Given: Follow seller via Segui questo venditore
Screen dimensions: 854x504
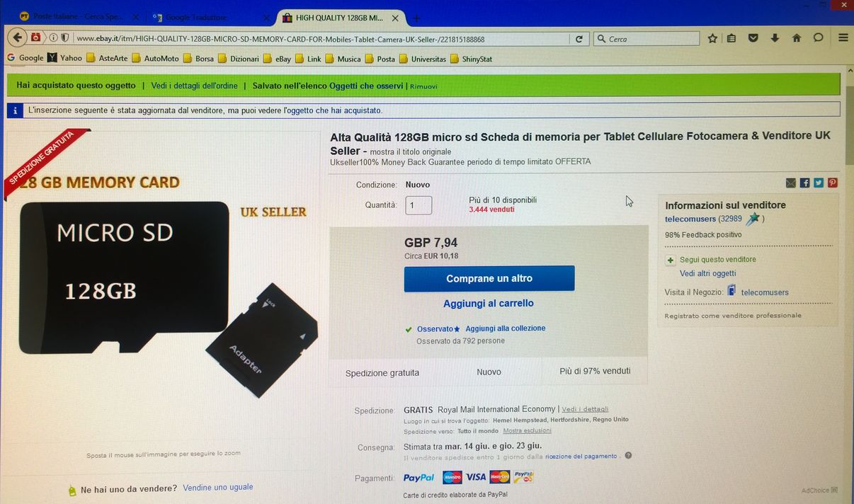Looking at the screenshot, I should click(718, 260).
